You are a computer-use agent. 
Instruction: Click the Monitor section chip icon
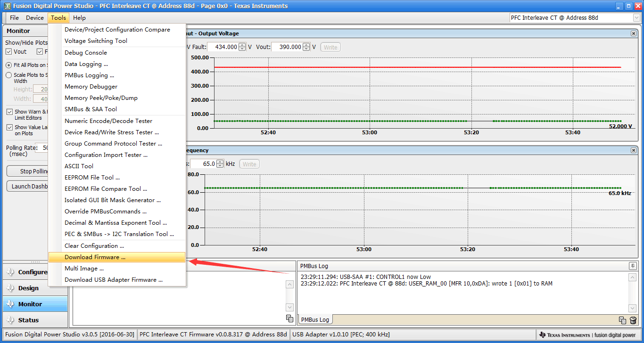[11, 304]
